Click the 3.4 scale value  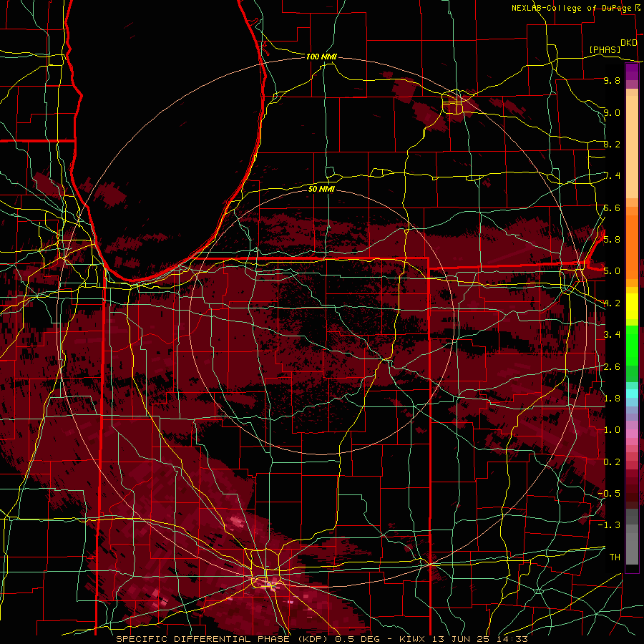point(612,334)
